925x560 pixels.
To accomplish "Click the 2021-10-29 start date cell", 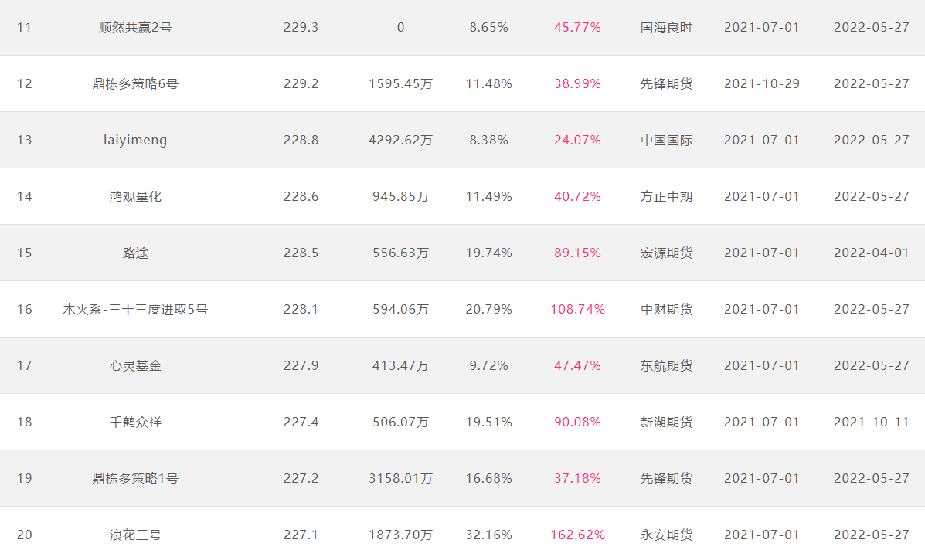I will coord(762,83).
